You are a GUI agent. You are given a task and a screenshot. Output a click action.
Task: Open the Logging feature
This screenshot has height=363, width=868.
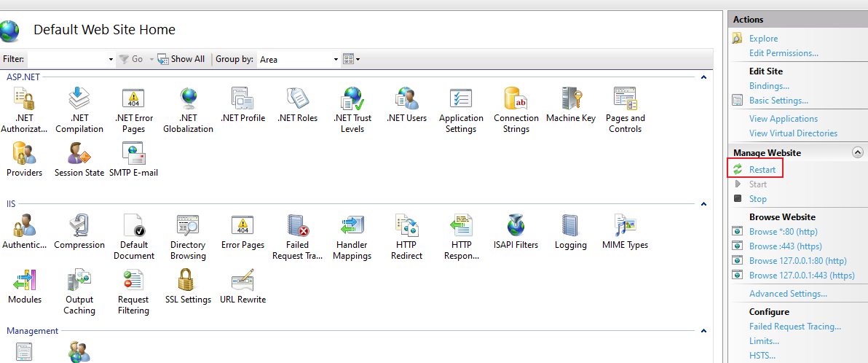click(x=571, y=232)
